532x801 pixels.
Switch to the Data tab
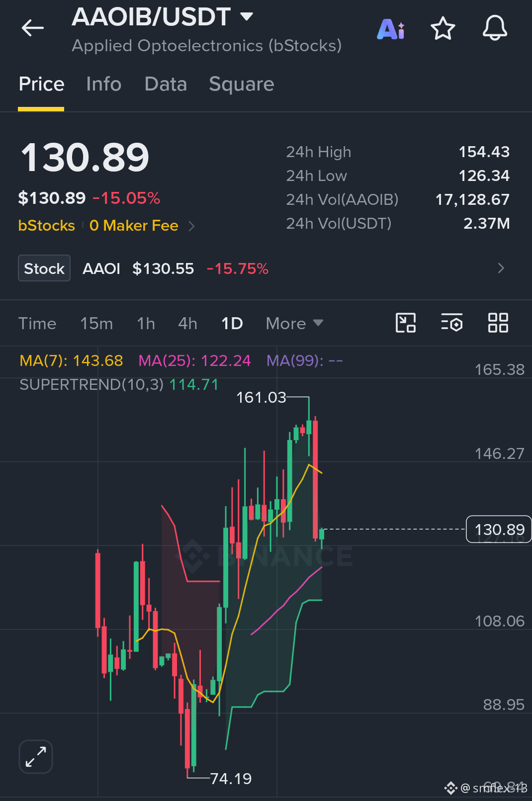pyautogui.click(x=166, y=84)
